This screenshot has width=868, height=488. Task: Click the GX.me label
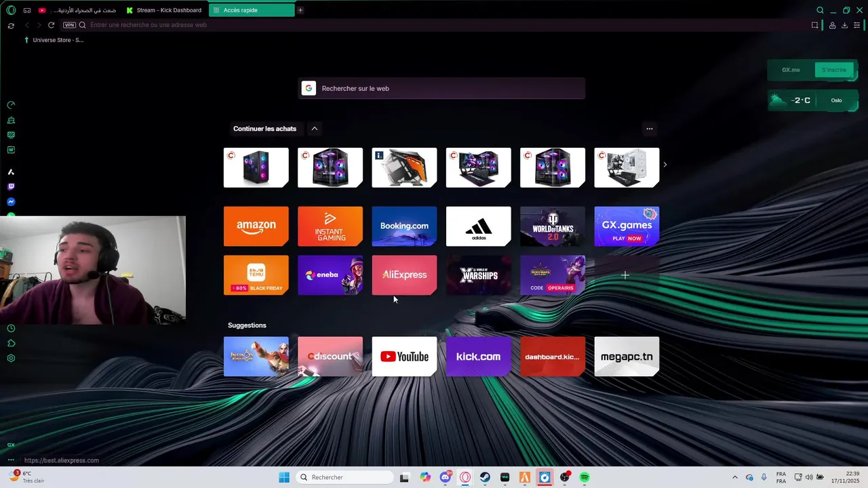coord(791,70)
